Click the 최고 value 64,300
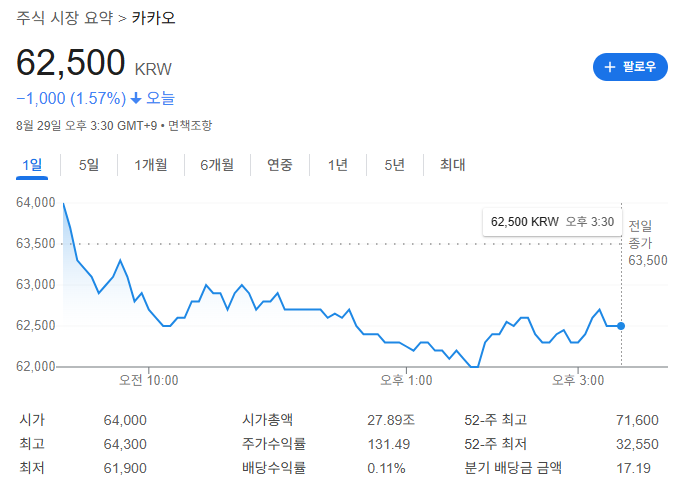Viewport: 700px width, 497px height. coord(125,444)
